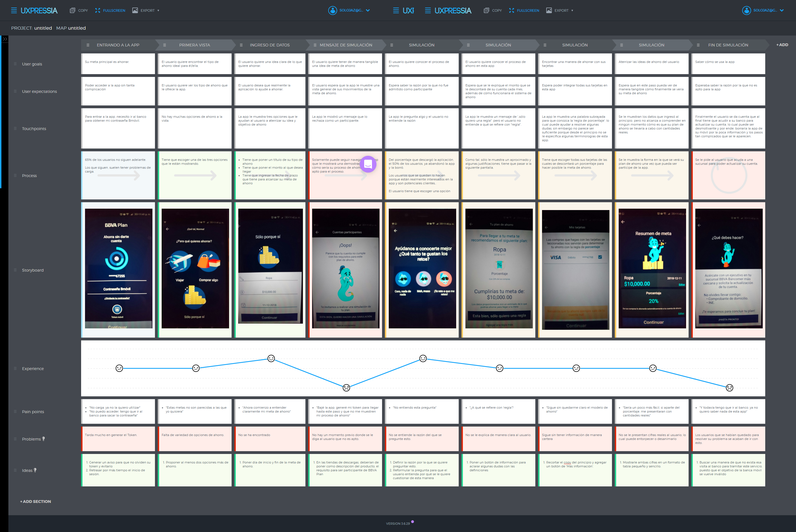The height and width of the screenshot is (532, 796).
Task: Enter FULLSCREEN from the right header
Action: (x=524, y=11)
